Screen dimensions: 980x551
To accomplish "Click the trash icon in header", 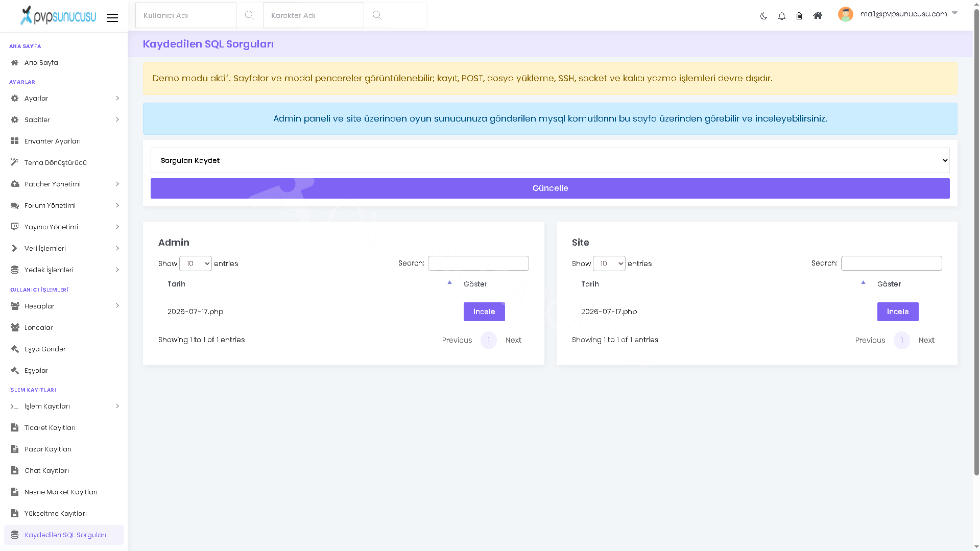I will click(x=799, y=16).
